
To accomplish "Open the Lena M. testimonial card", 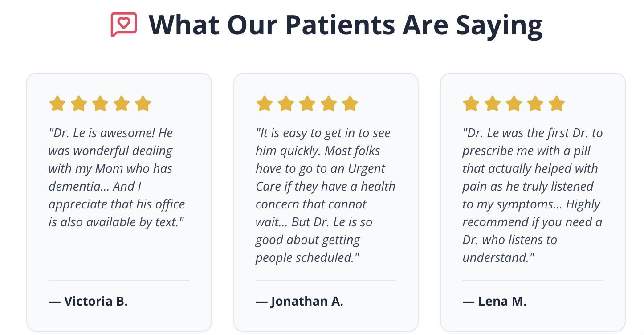I will 533,202.
